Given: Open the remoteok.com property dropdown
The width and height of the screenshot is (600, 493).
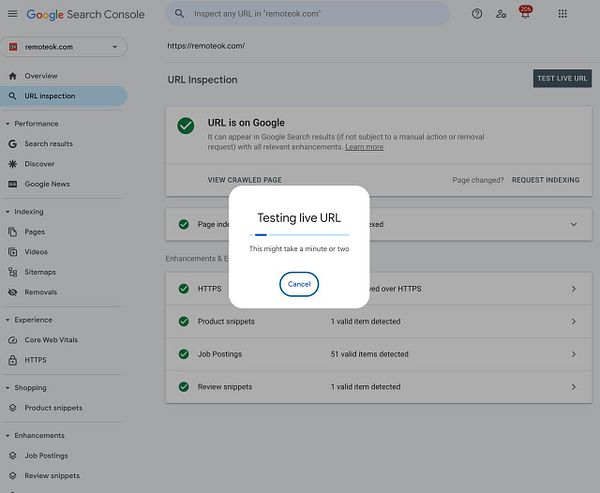Looking at the screenshot, I should point(64,47).
